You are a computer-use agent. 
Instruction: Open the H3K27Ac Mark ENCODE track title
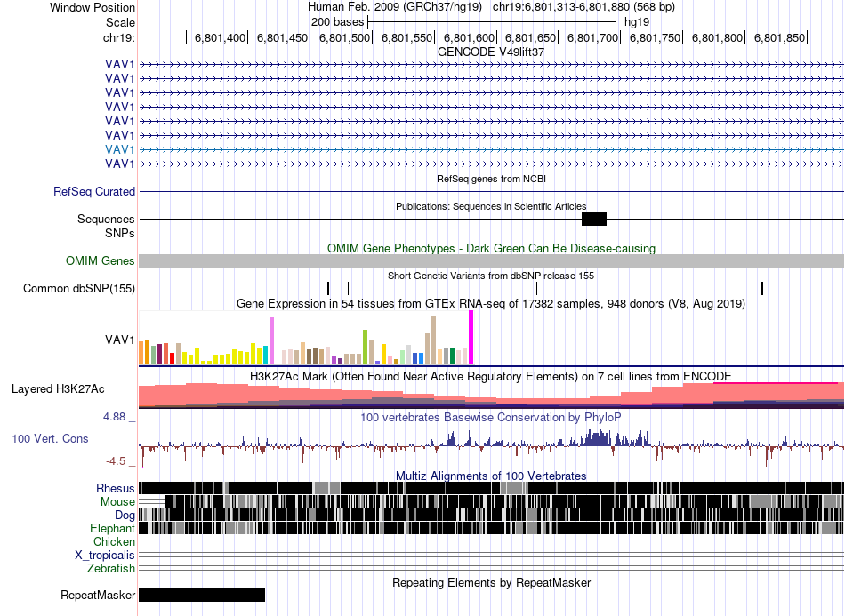pyautogui.click(x=491, y=376)
